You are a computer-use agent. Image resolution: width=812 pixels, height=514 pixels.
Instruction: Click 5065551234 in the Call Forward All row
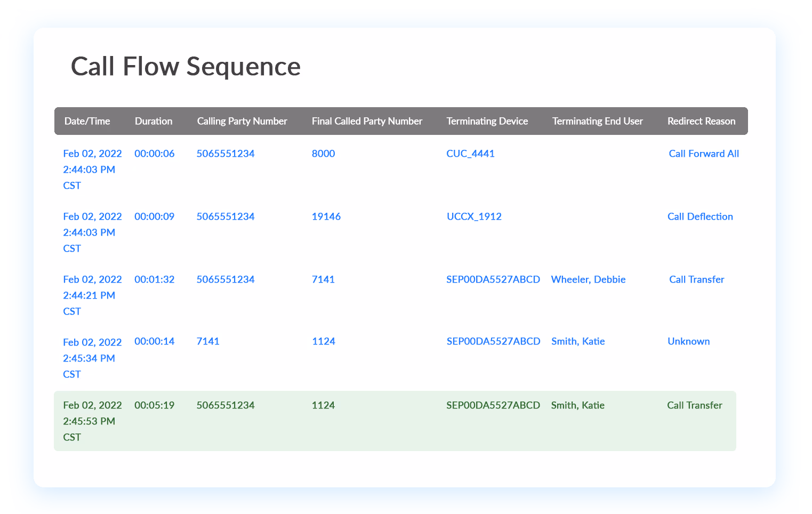[x=226, y=154]
